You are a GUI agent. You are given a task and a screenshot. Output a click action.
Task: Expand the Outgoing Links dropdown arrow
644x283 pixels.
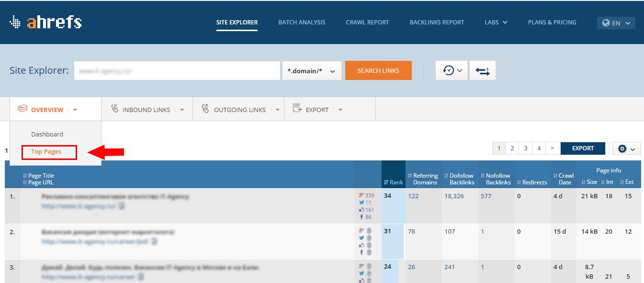(277, 110)
